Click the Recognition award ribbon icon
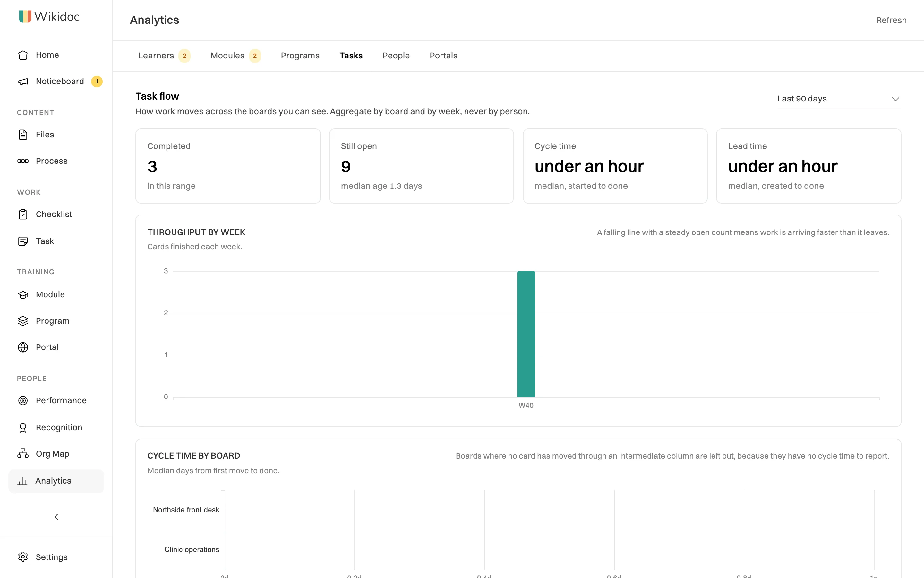 point(23,427)
